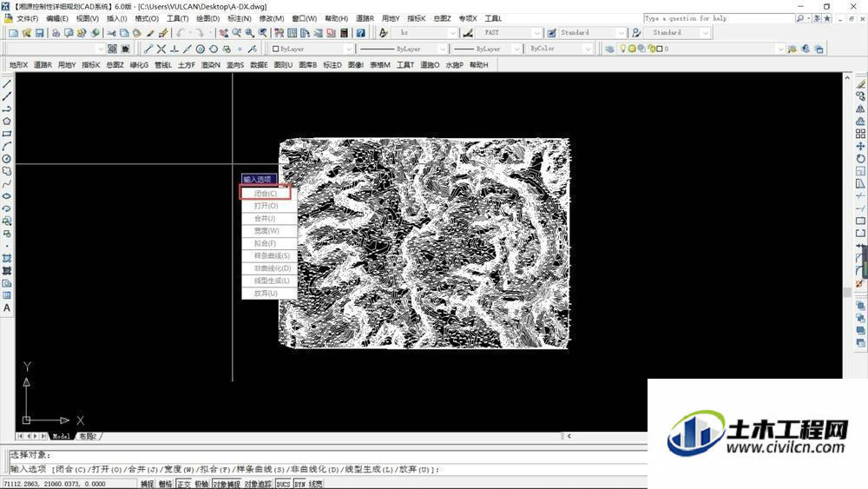Image resolution: width=868 pixels, height=489 pixels.
Task: Click the Cut scissors icon
Action: click(111, 33)
